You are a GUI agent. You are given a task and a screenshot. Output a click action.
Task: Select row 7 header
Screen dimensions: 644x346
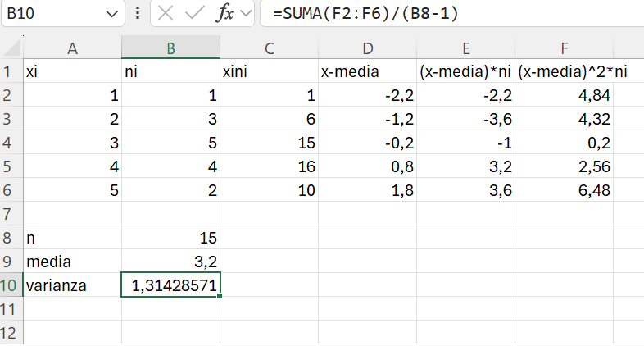pyautogui.click(x=11, y=214)
